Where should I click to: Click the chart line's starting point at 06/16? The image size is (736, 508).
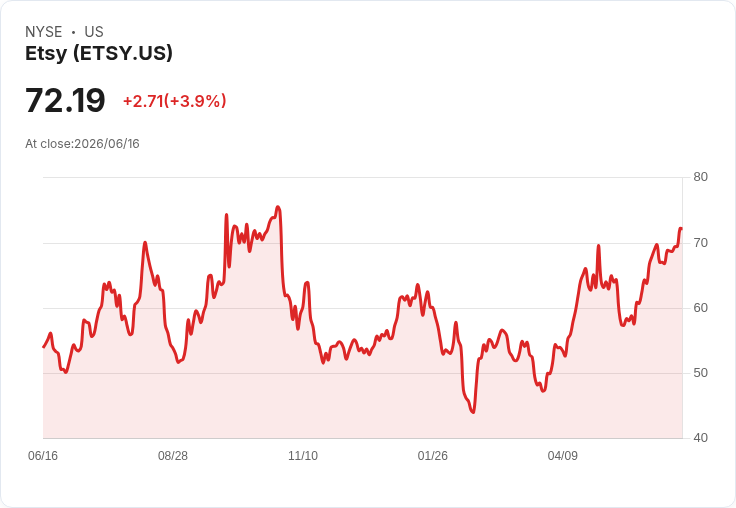point(44,347)
